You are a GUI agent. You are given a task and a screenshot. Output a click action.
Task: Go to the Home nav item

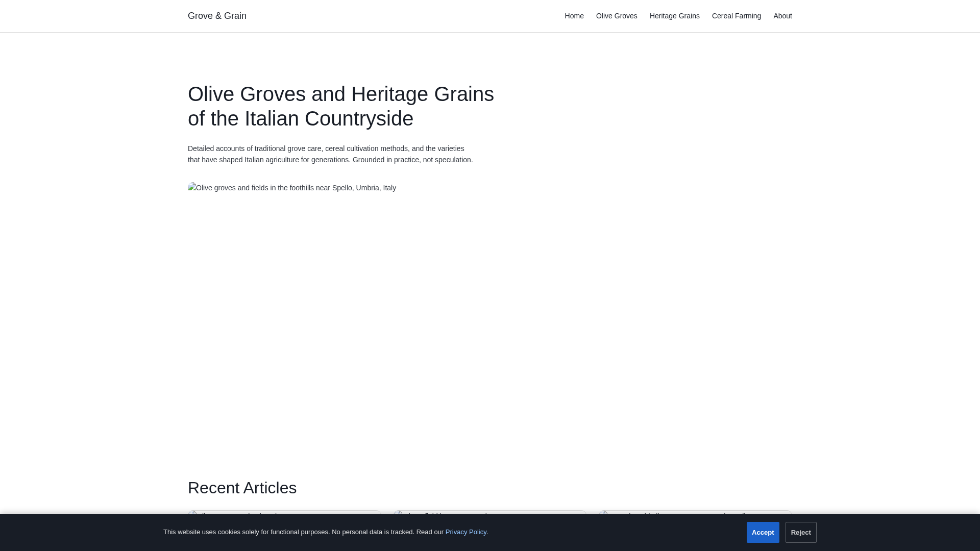click(574, 16)
